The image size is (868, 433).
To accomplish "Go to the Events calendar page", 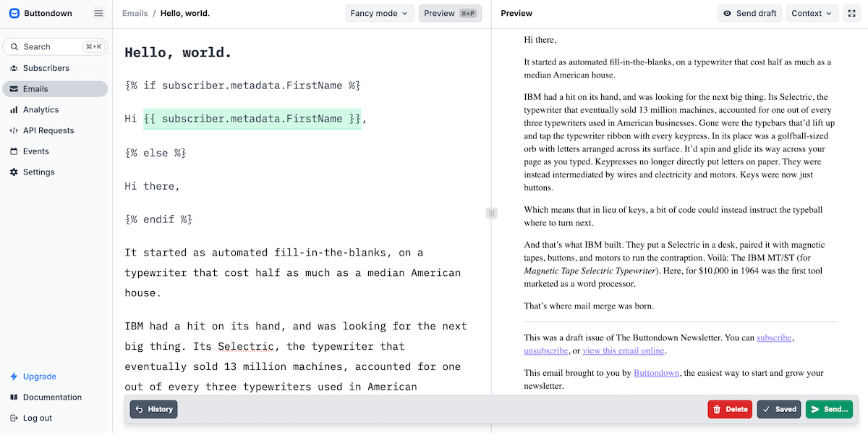I will (35, 151).
